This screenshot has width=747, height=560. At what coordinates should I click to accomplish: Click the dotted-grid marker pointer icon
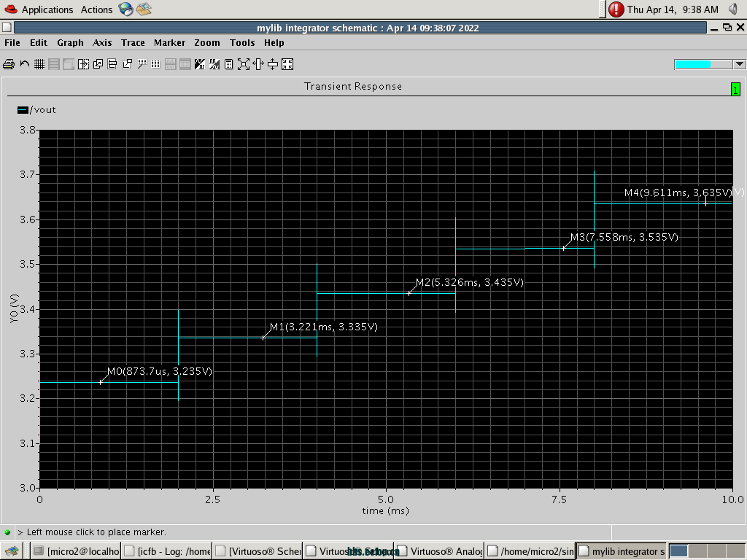(142, 64)
